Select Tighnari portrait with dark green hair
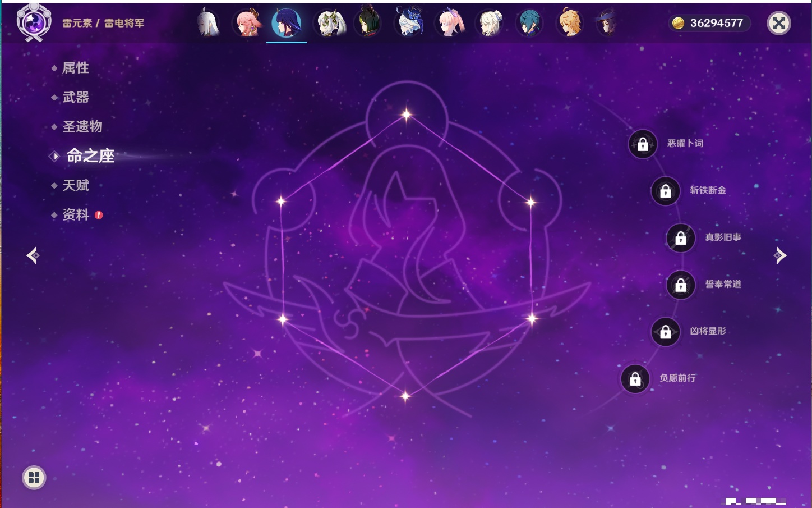 pos(368,23)
